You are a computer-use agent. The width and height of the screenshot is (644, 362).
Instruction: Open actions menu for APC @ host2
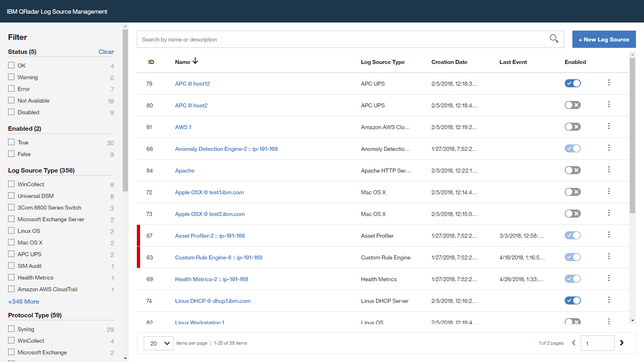coord(609,104)
